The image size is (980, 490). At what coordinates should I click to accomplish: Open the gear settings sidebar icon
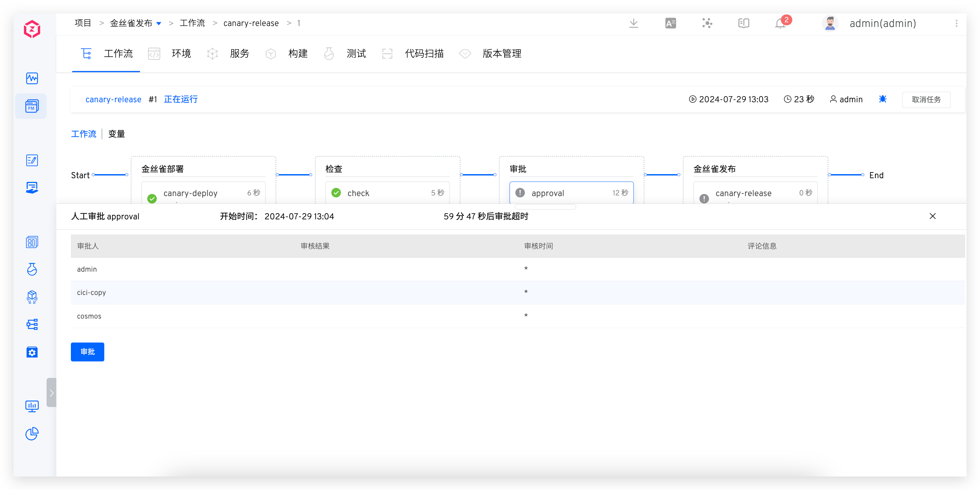click(32, 352)
